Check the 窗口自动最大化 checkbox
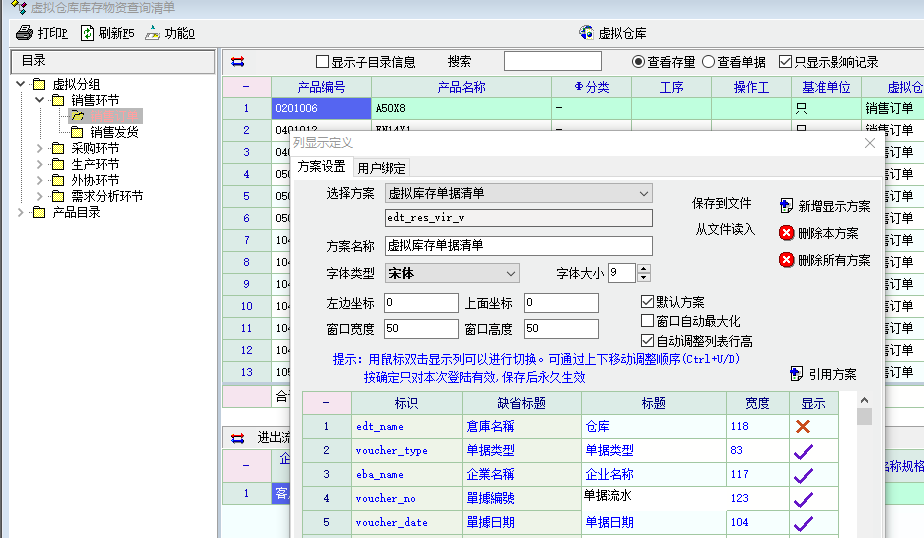The height and width of the screenshot is (538, 924). pyautogui.click(x=647, y=321)
